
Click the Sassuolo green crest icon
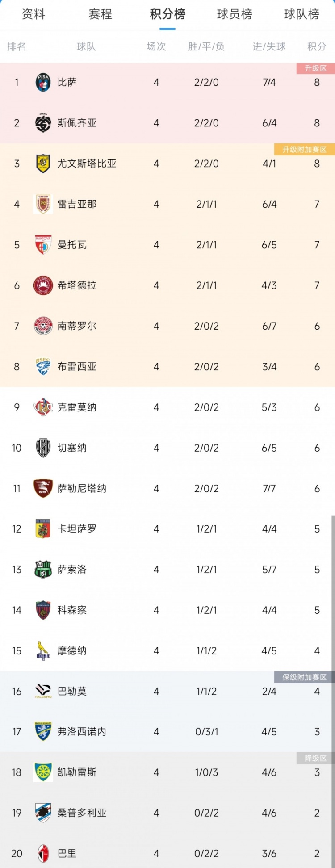(43, 570)
